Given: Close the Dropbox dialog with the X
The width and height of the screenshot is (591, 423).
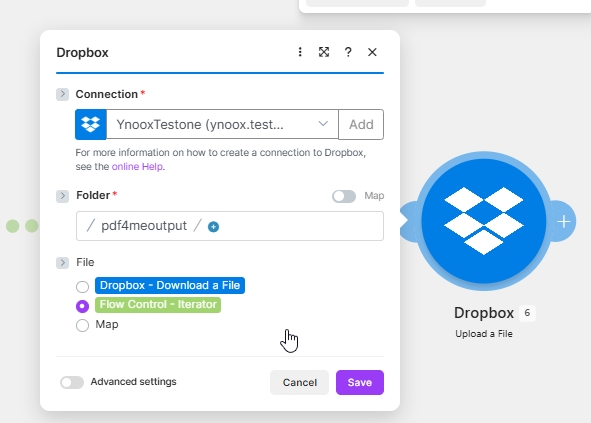Looking at the screenshot, I should [x=372, y=52].
